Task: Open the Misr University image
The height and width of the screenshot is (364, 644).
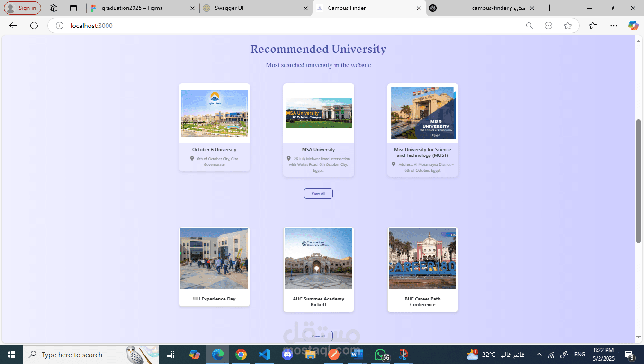Action: click(x=423, y=113)
